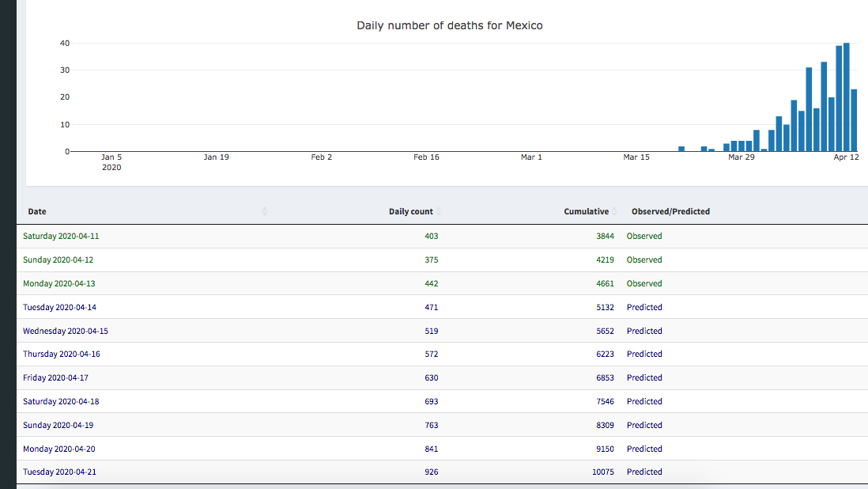
Task: Click sort arrows next to Cumulative header
Action: 614,211
